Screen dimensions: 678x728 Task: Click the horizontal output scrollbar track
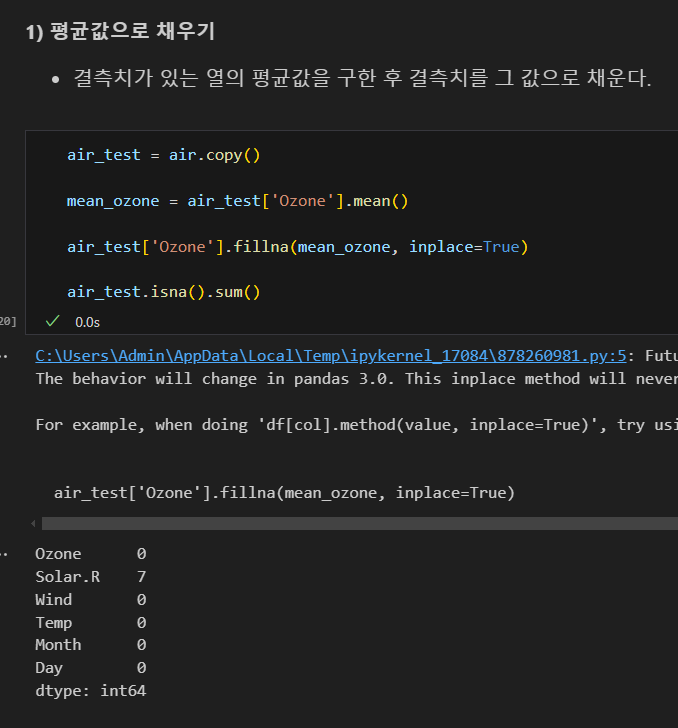coord(359,524)
